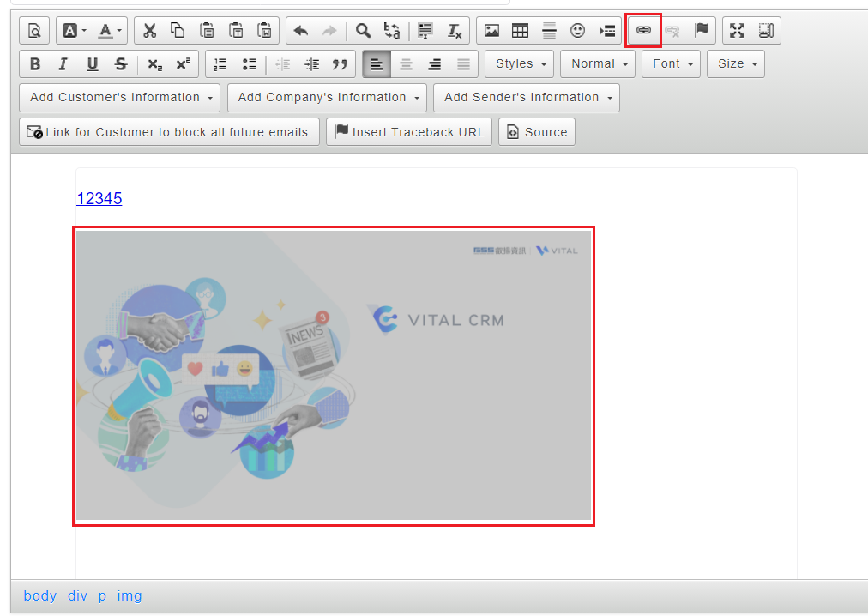Click the Link chain icon
Image resolution: width=868 pixels, height=616 pixels.
tap(643, 31)
